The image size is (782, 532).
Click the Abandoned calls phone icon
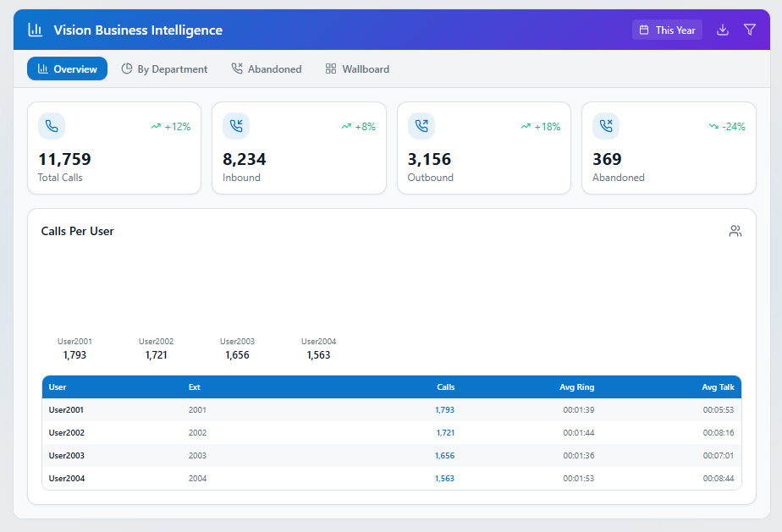[606, 126]
